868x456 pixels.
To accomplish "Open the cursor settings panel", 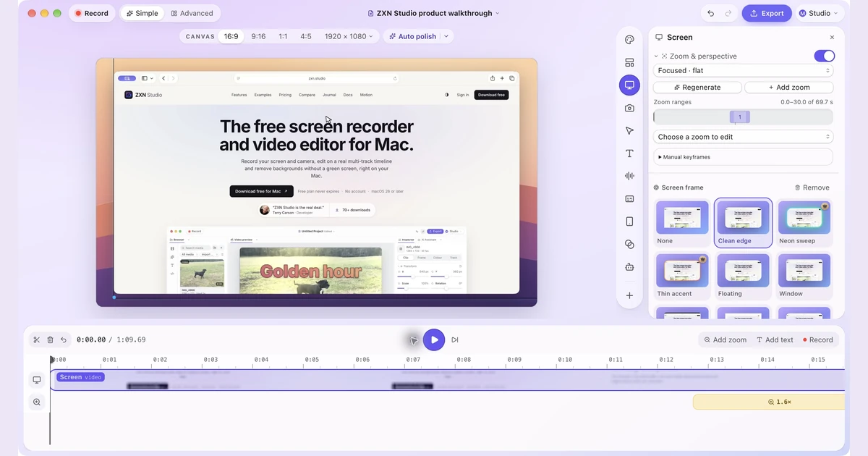I will (629, 131).
